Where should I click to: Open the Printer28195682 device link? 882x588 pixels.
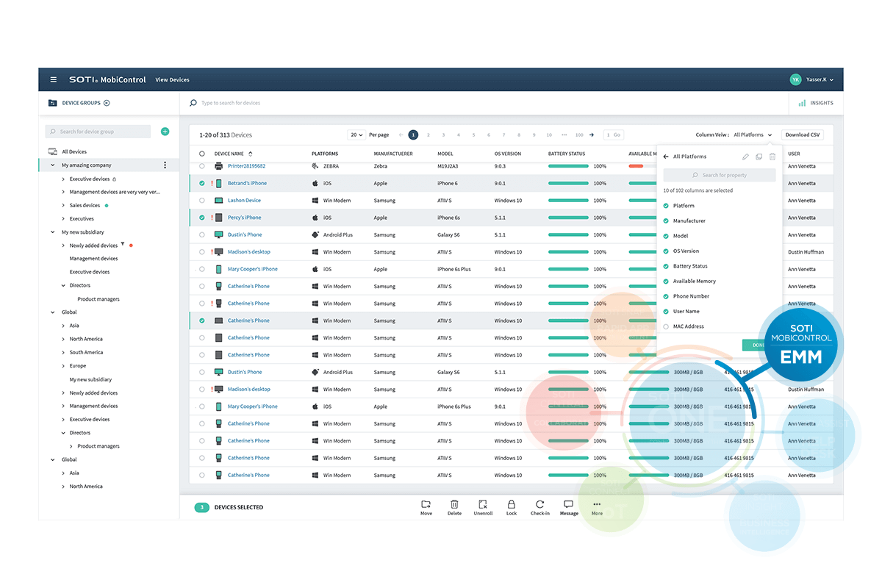(246, 166)
